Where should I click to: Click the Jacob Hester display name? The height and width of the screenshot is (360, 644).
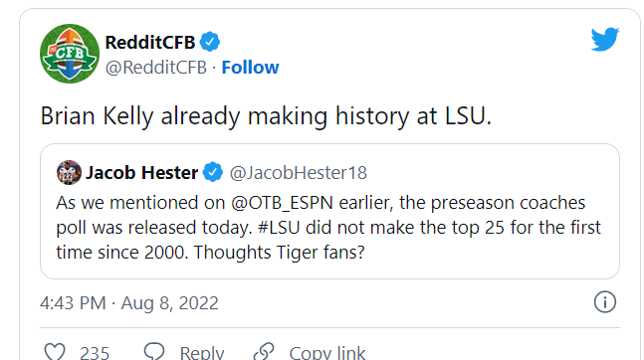[141, 172]
